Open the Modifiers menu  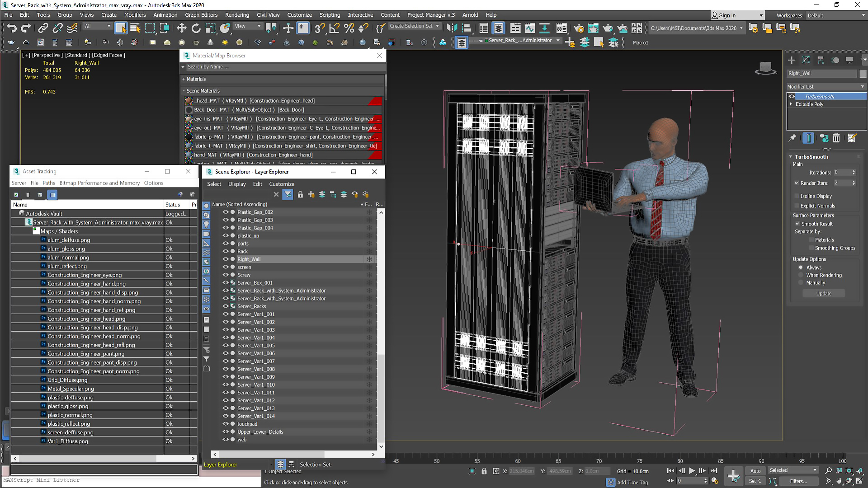click(135, 15)
